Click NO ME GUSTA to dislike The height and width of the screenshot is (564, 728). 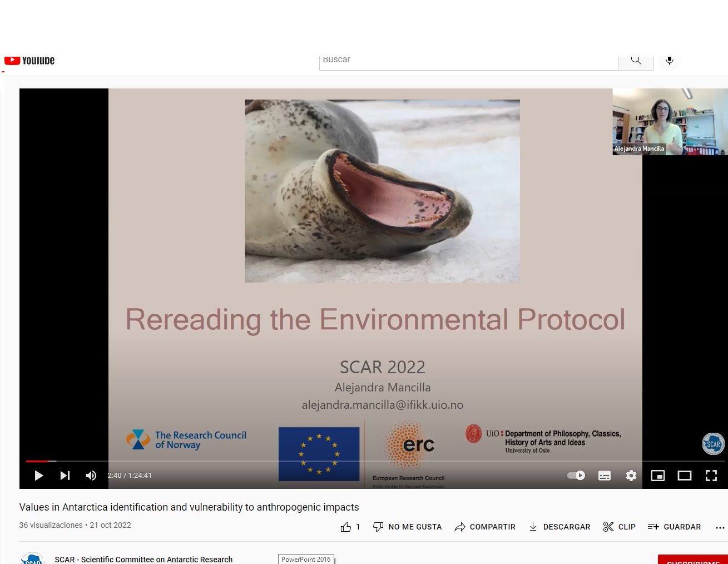(x=407, y=527)
